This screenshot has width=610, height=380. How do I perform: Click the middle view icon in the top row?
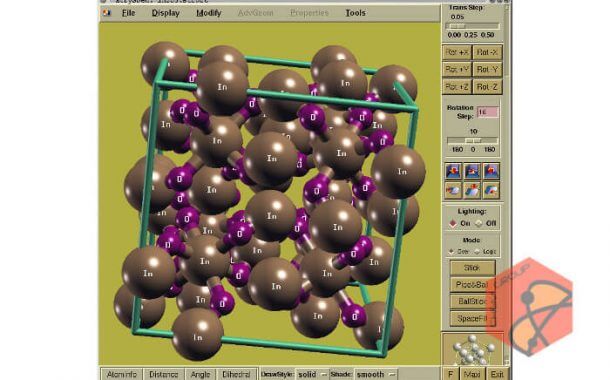[x=472, y=171]
